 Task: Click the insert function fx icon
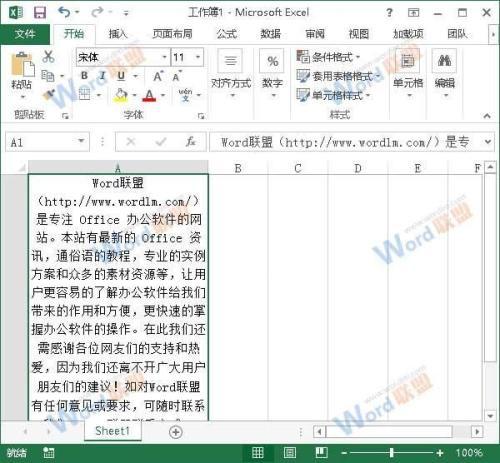190,142
